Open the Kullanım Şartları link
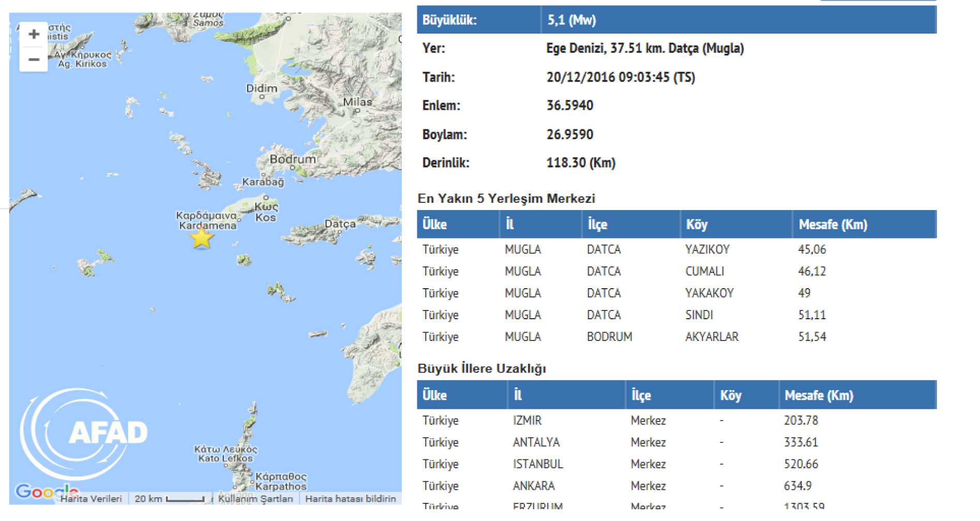Viewport: 980px width, 521px height. 255,499
